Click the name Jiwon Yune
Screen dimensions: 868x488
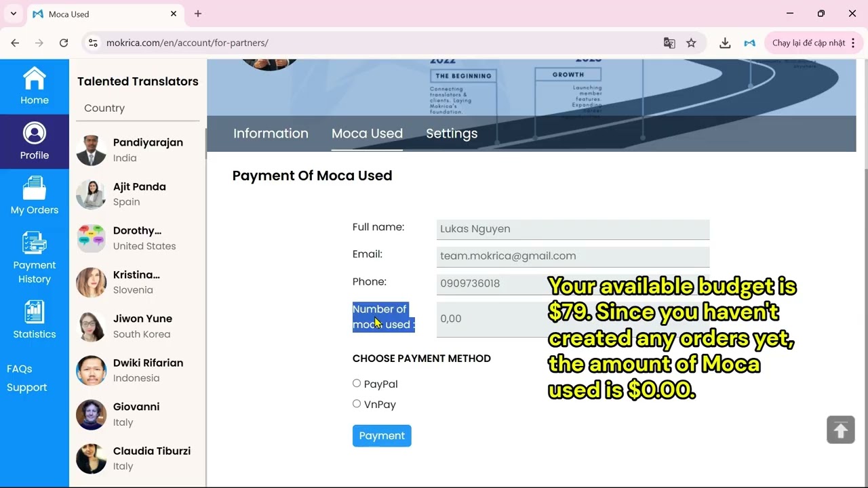click(x=142, y=319)
